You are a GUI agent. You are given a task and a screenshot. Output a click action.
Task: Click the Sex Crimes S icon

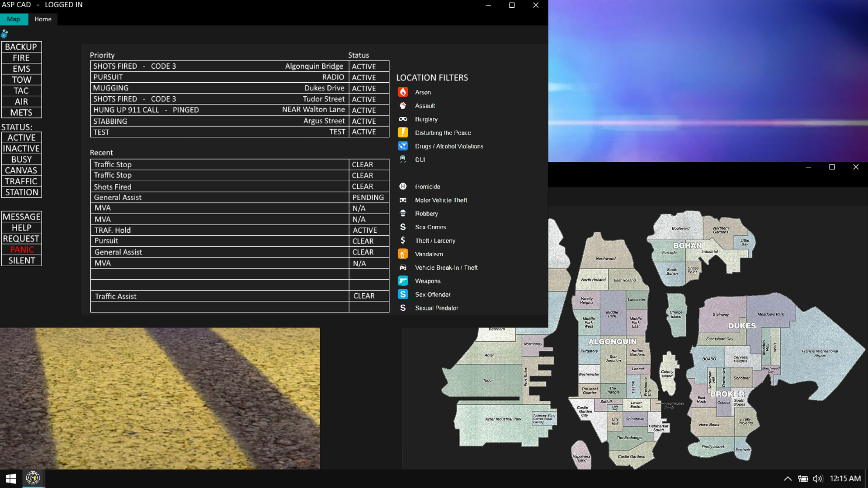click(403, 227)
